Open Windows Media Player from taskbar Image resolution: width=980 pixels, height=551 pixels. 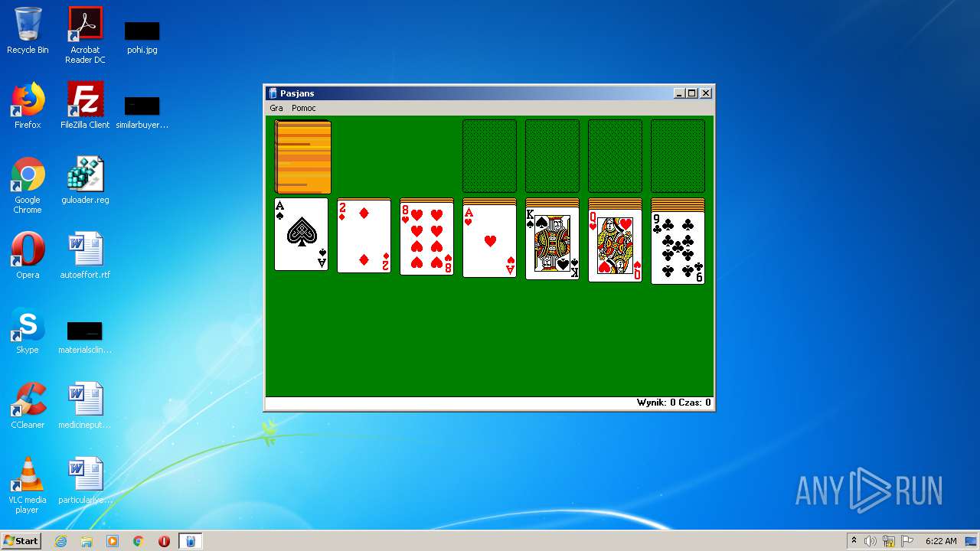click(x=113, y=541)
